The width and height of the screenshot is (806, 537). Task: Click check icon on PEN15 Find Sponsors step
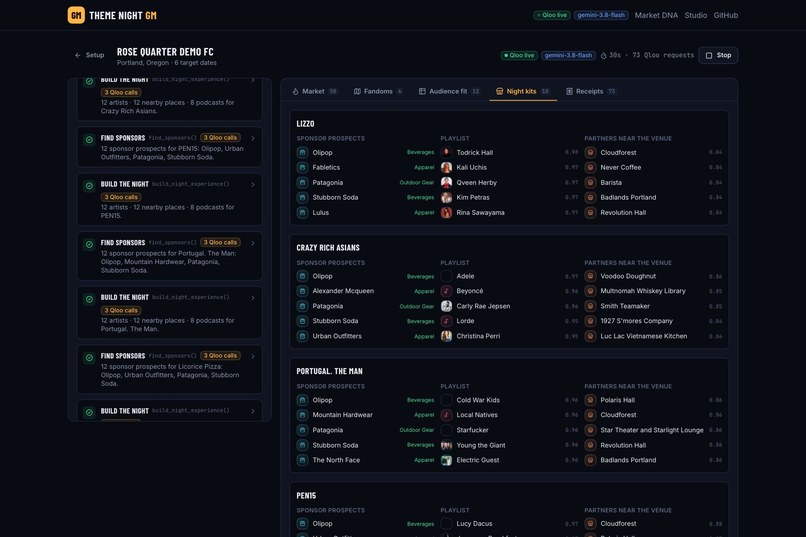[89, 139]
